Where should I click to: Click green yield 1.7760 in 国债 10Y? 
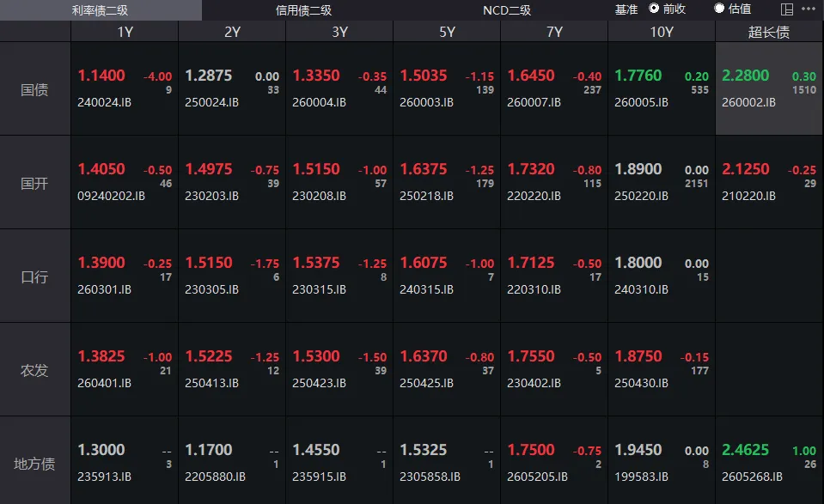(638, 76)
